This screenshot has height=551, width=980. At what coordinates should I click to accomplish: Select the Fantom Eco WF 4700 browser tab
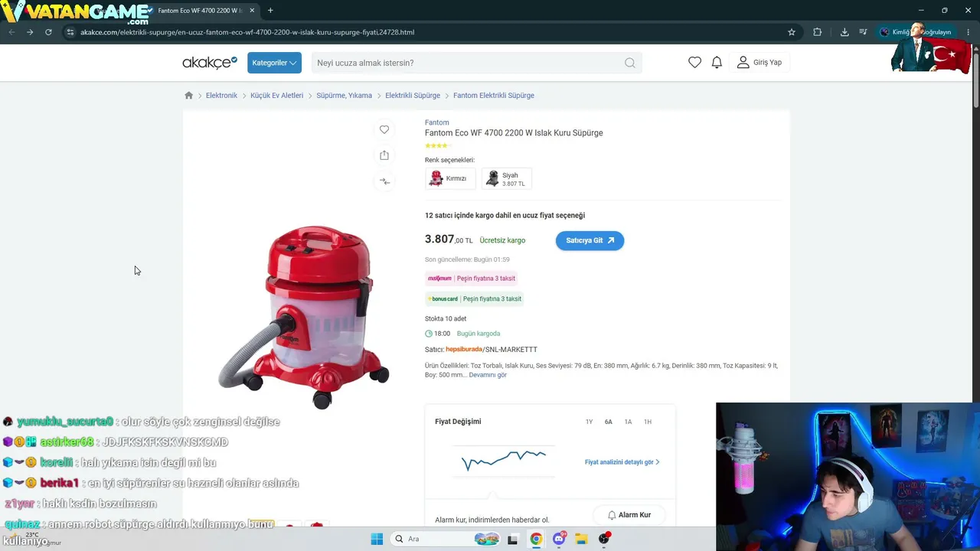click(199, 11)
